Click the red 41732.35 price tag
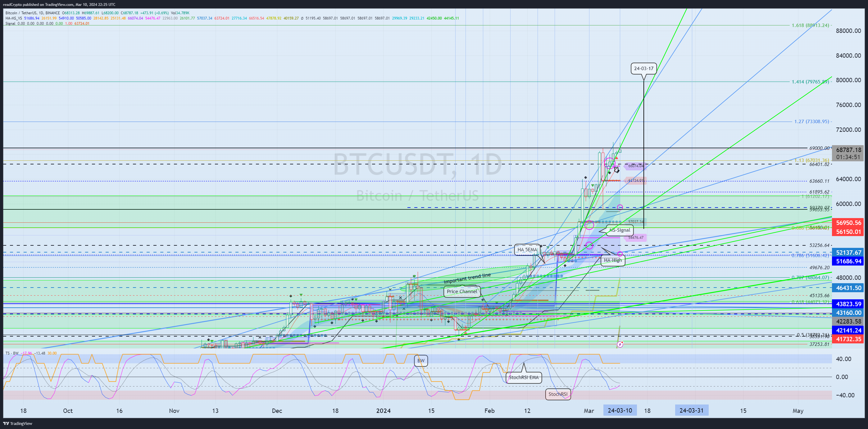 coord(848,339)
